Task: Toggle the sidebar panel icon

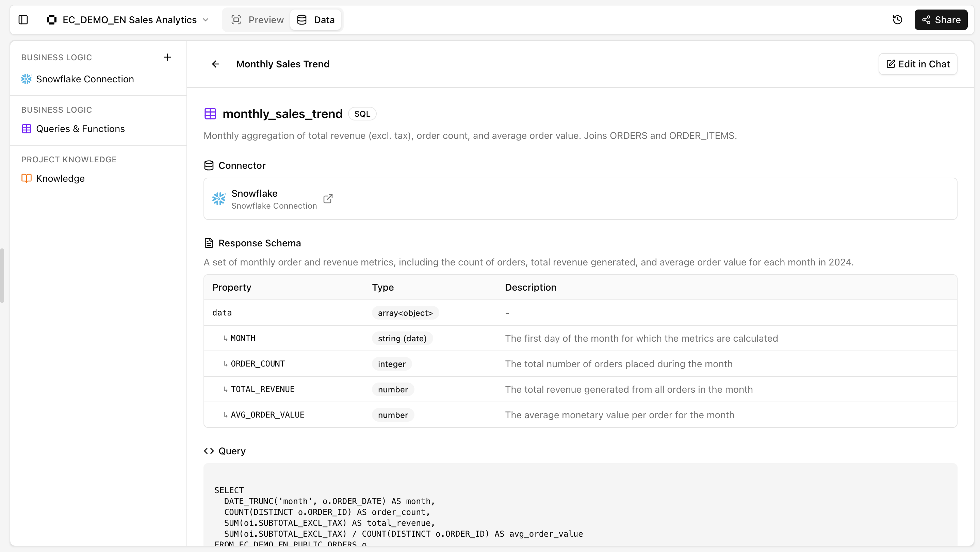Action: (x=23, y=20)
